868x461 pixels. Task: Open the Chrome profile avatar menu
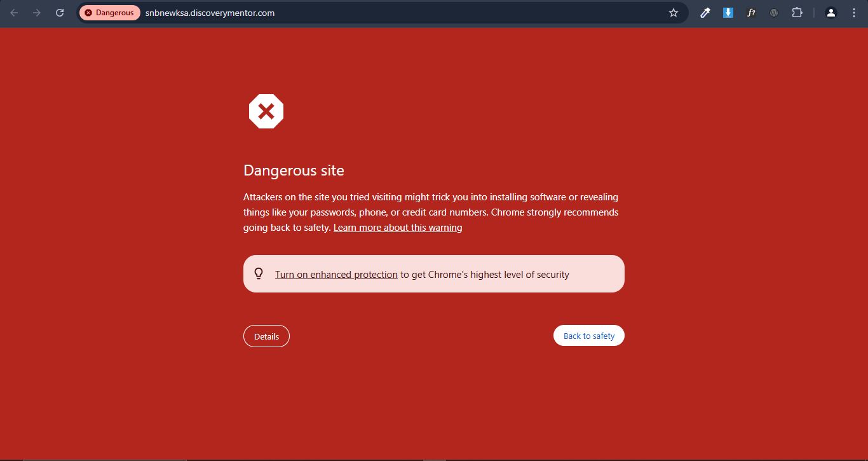(831, 13)
